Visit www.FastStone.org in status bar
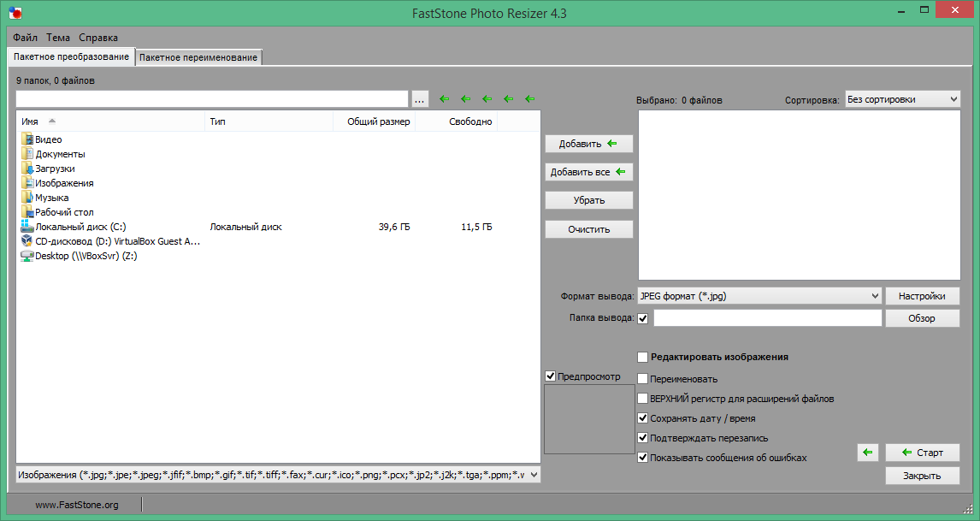The image size is (980, 521). [x=77, y=505]
